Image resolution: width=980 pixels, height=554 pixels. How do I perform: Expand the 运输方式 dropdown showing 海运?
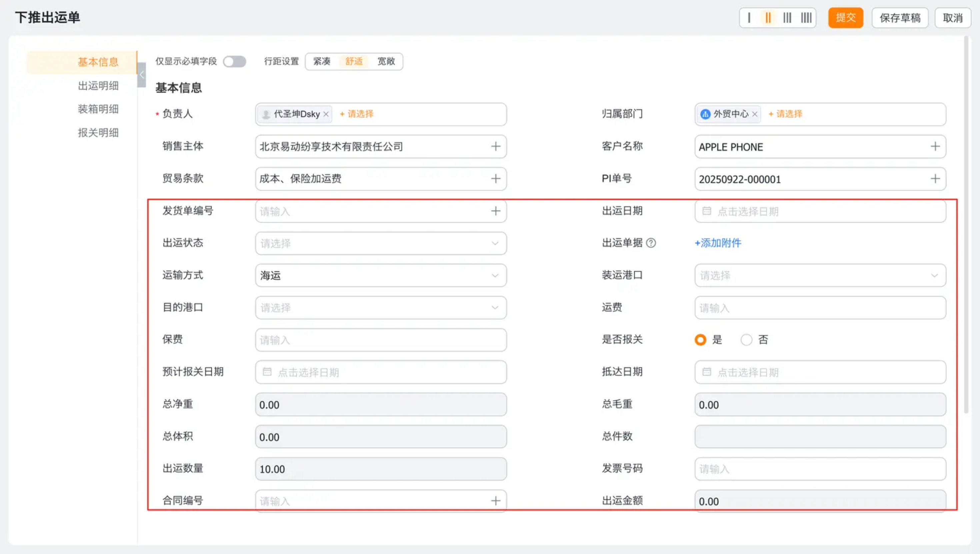click(x=380, y=275)
